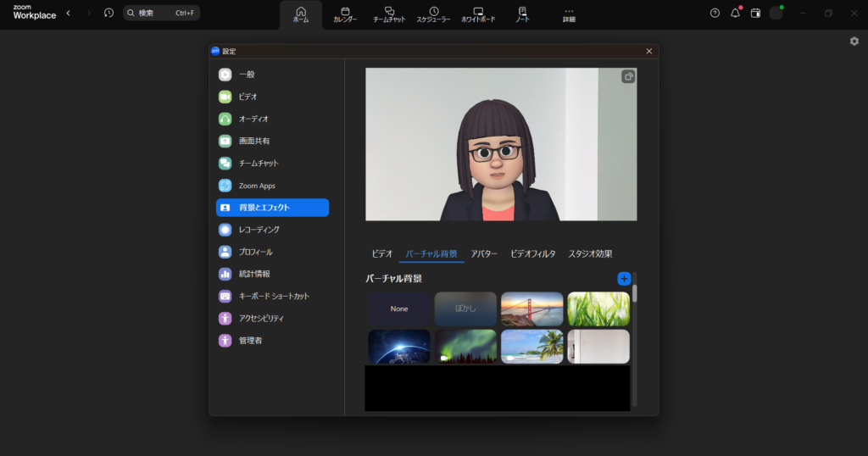
Task: Open the ホワイトボード whiteboard icon
Action: (478, 14)
